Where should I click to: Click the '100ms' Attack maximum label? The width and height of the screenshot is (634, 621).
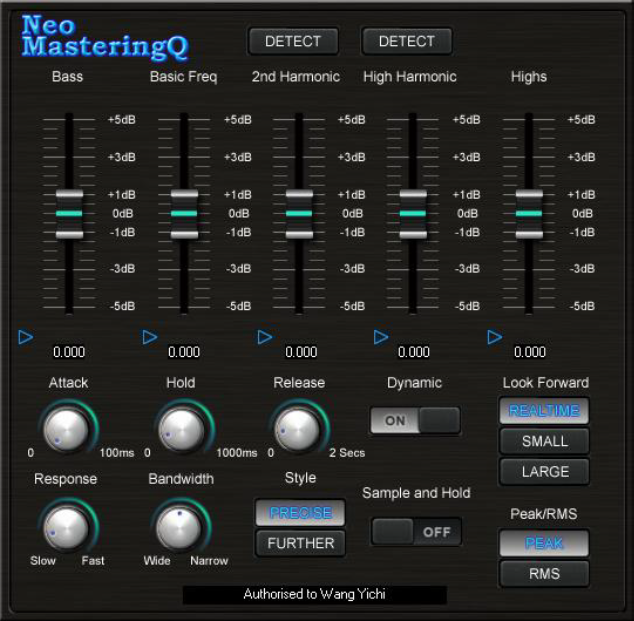tap(117, 452)
